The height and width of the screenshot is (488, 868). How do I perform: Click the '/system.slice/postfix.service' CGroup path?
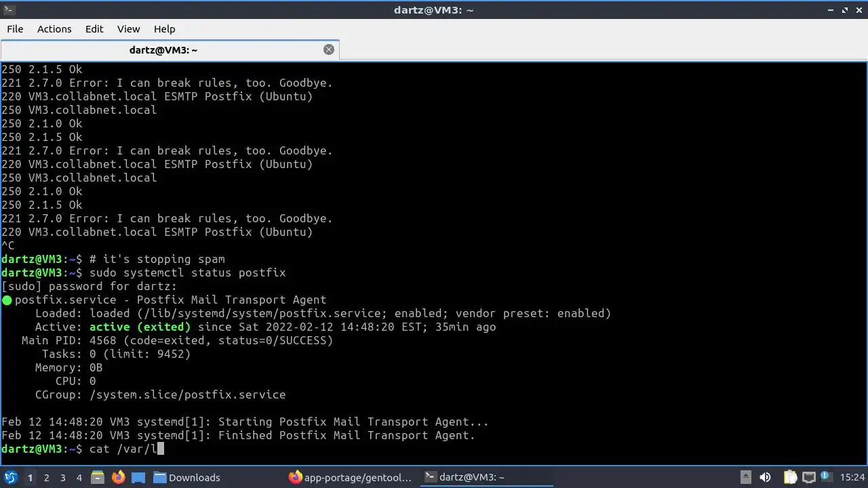[187, 394]
